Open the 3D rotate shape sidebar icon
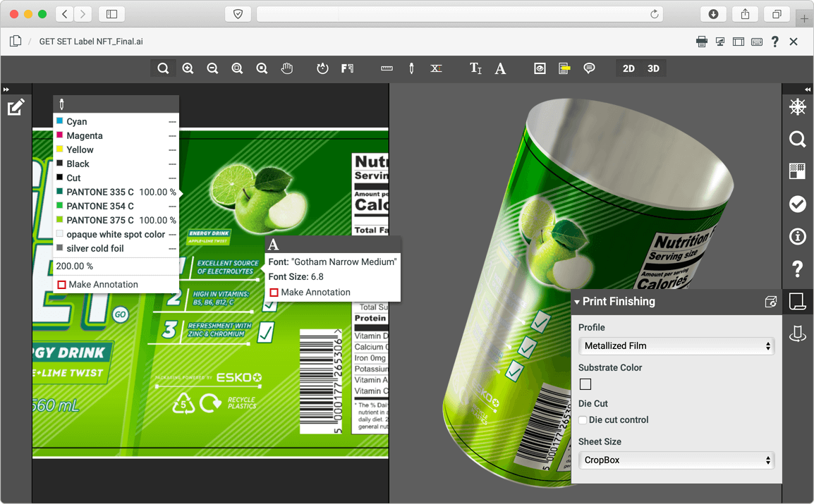 tap(797, 333)
